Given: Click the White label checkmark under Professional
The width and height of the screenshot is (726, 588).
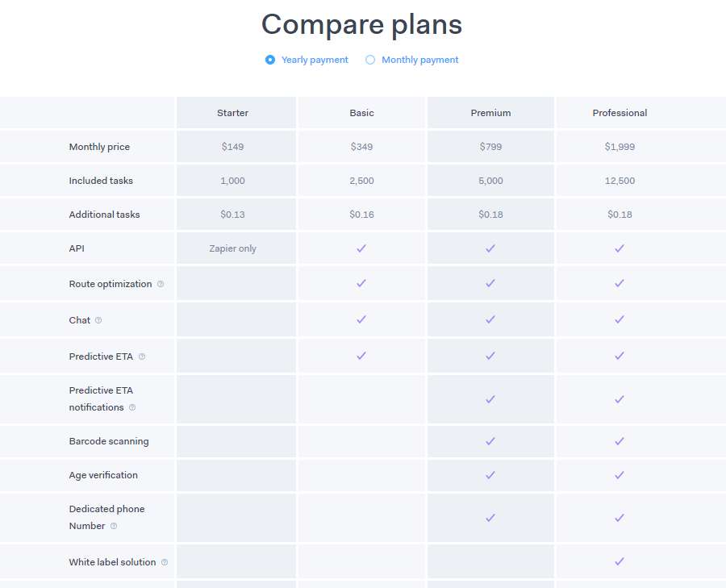Looking at the screenshot, I should pos(620,561).
